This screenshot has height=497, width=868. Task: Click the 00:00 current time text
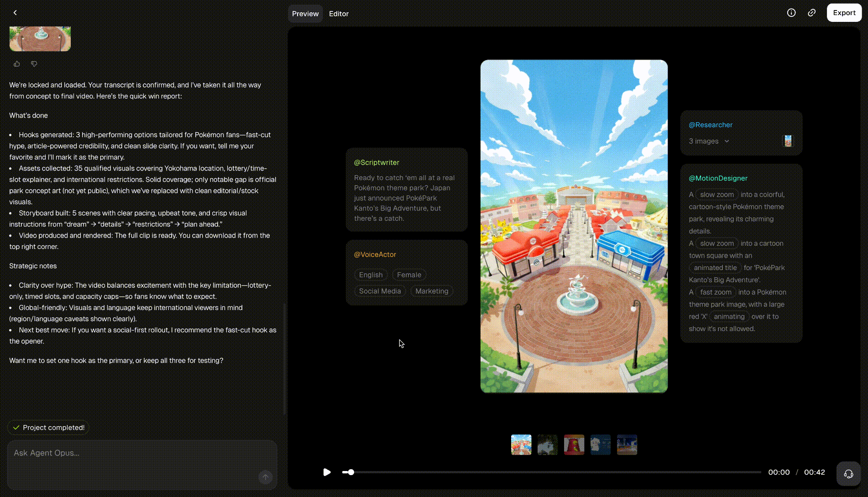point(779,472)
